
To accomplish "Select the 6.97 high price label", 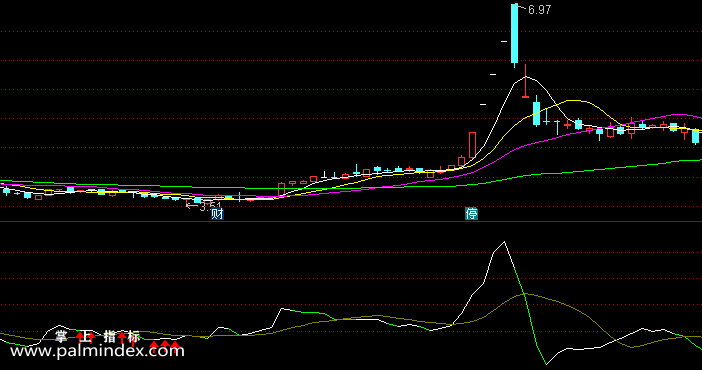I will click(x=539, y=10).
